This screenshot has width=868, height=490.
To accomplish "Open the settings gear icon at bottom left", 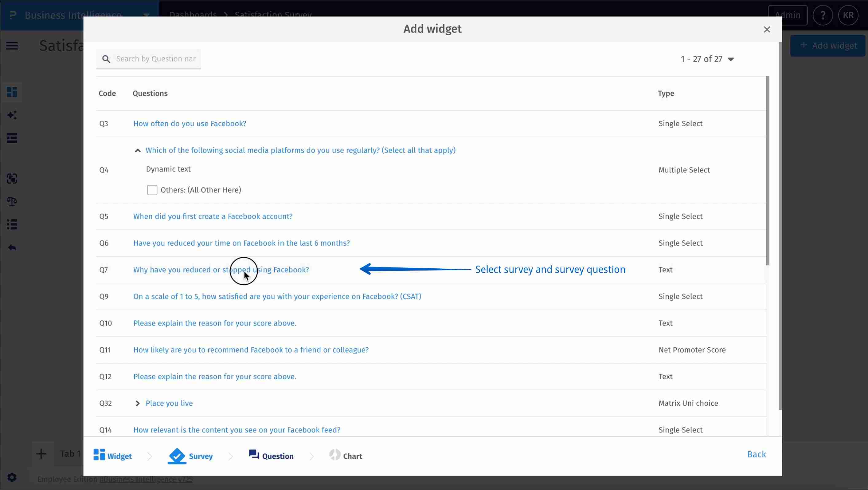I will (x=12, y=477).
